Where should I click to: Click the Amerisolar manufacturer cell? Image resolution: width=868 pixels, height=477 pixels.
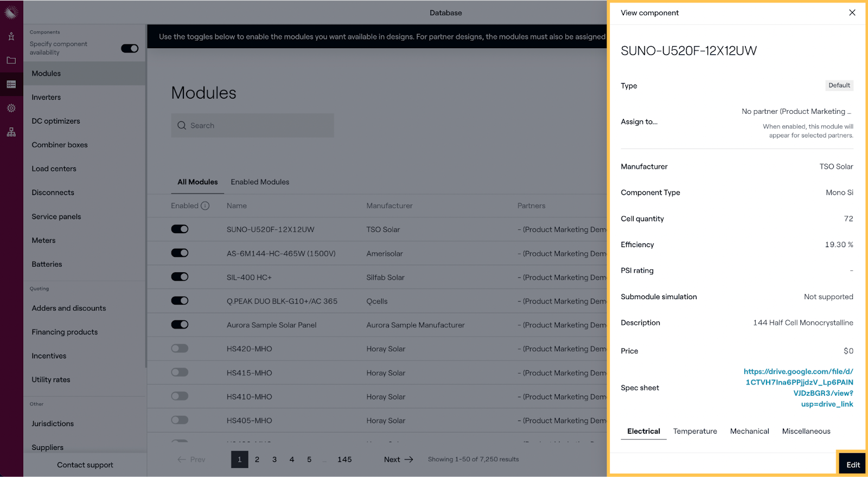click(x=385, y=253)
